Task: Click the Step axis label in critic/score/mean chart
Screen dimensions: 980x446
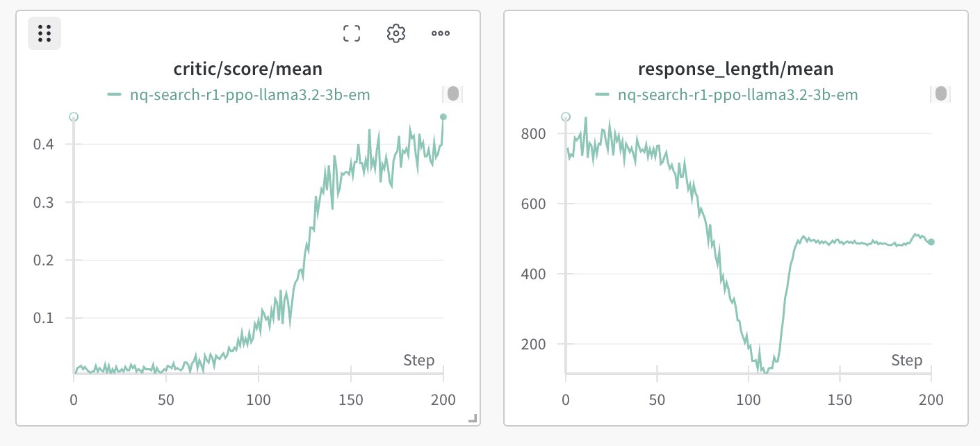Action: (x=418, y=360)
